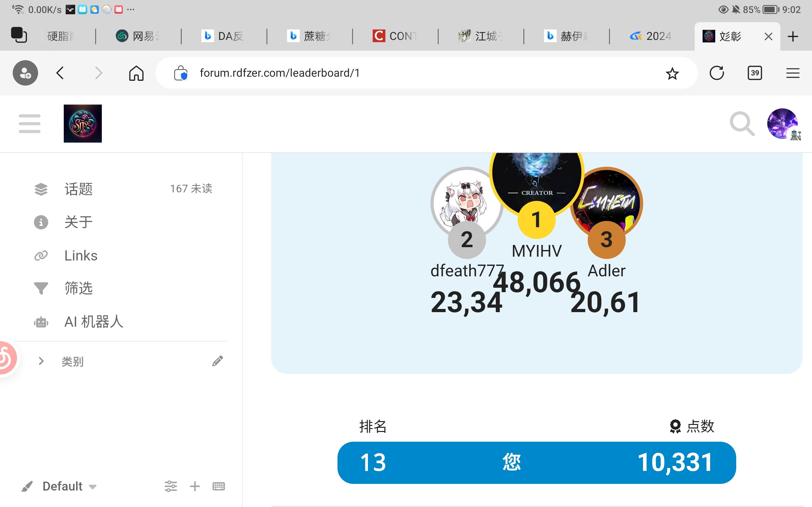Switch to the 2024 browser tab

coord(651,36)
